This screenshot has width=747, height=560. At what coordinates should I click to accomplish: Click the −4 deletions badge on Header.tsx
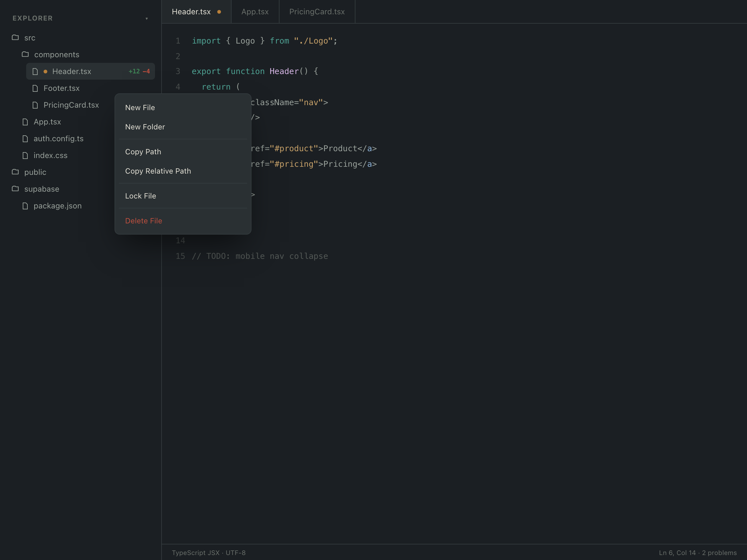pyautogui.click(x=146, y=72)
